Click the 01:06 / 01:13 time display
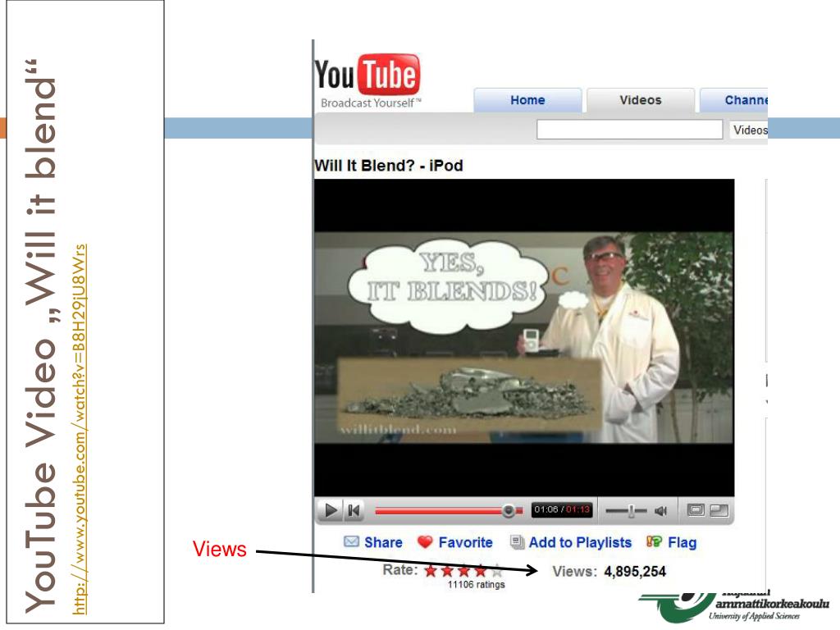This screenshot has width=840, height=630. pos(561,509)
